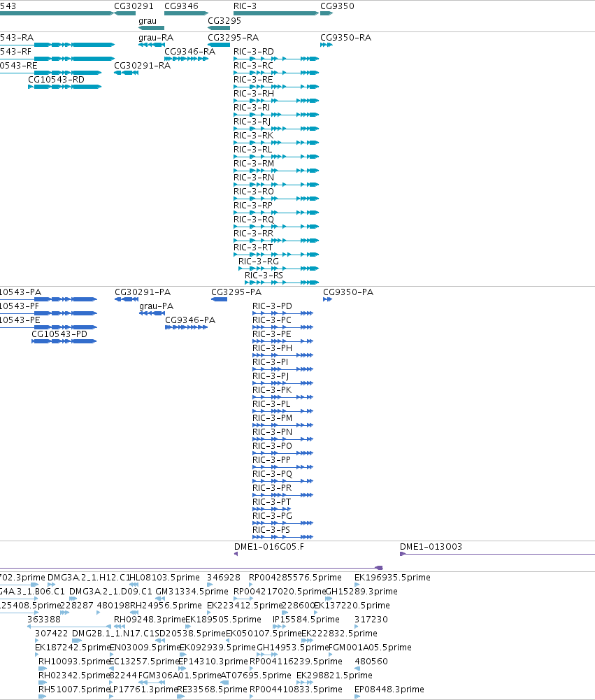Click the CG3295-RA transcript label
The width and height of the screenshot is (595, 700).
tap(233, 38)
